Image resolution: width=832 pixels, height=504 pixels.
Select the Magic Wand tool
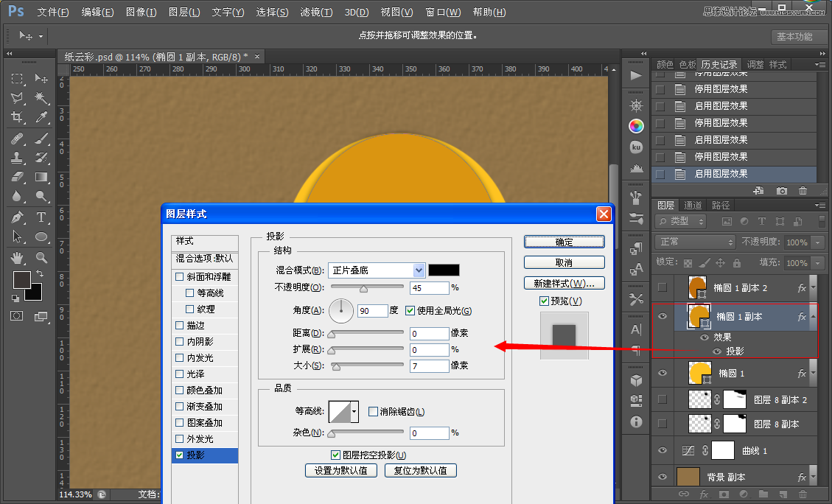pyautogui.click(x=41, y=97)
